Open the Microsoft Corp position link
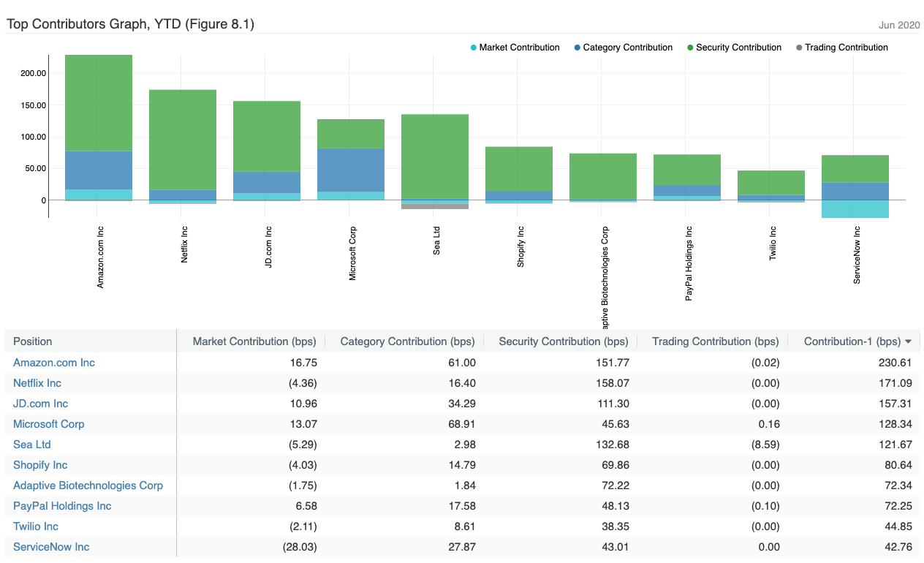Image resolution: width=924 pixels, height=563 pixels. (x=49, y=424)
